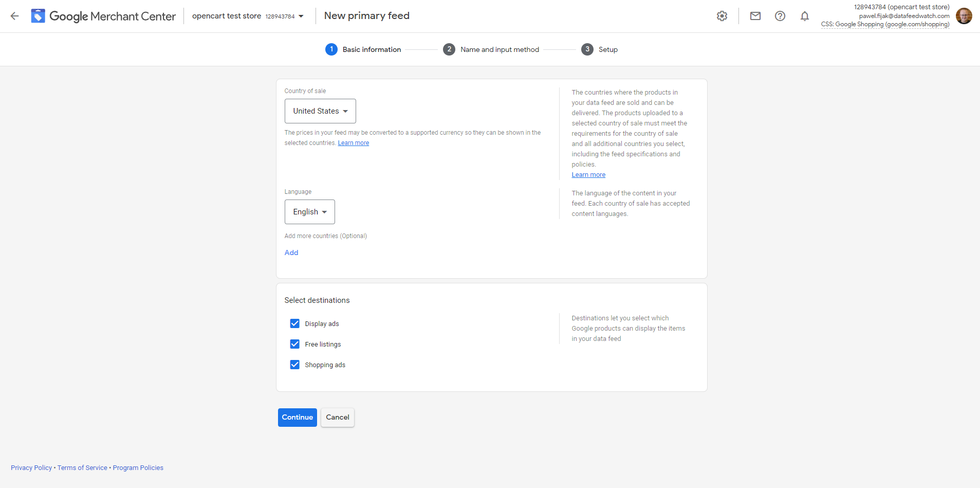Click Add to include more countries
The image size is (980, 488).
(291, 252)
